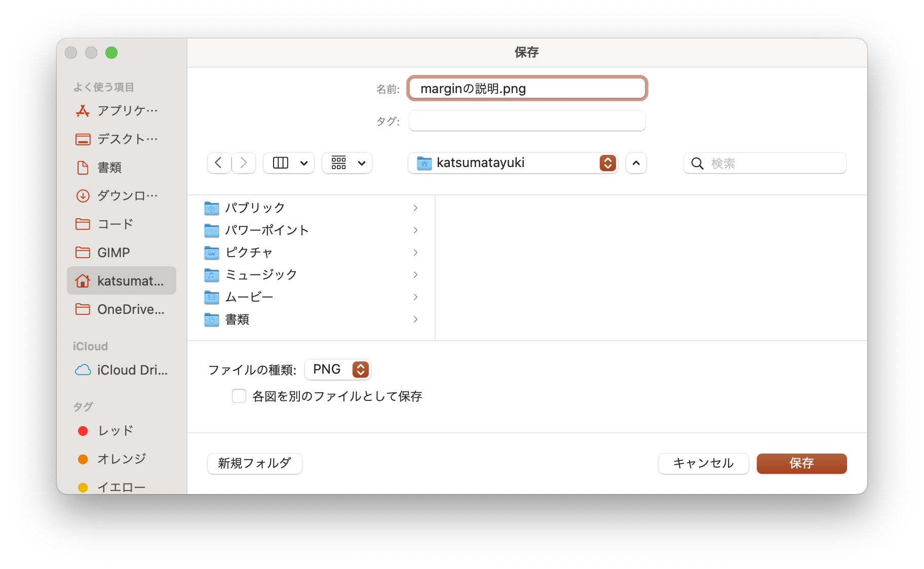The height and width of the screenshot is (569, 924).
Task: Select the katsumat... home folder in sidebar
Action: (122, 280)
